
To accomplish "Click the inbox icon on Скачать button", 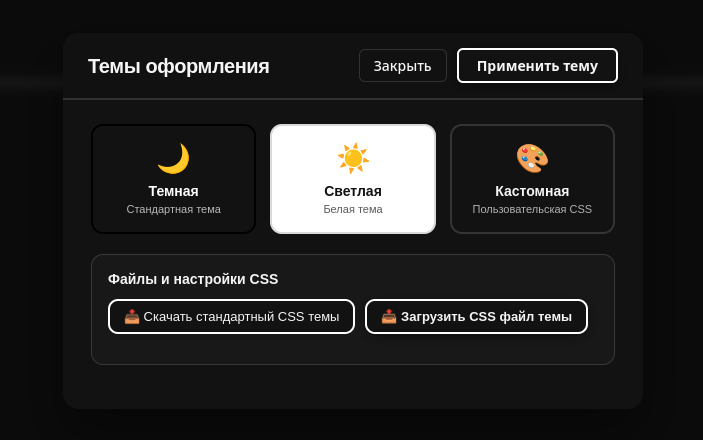I will [x=132, y=317].
